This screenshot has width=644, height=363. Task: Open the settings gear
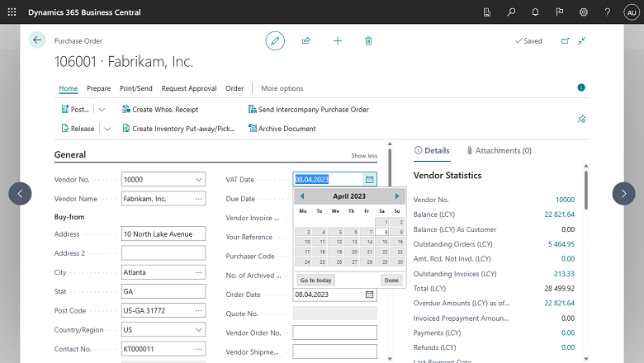[583, 12]
